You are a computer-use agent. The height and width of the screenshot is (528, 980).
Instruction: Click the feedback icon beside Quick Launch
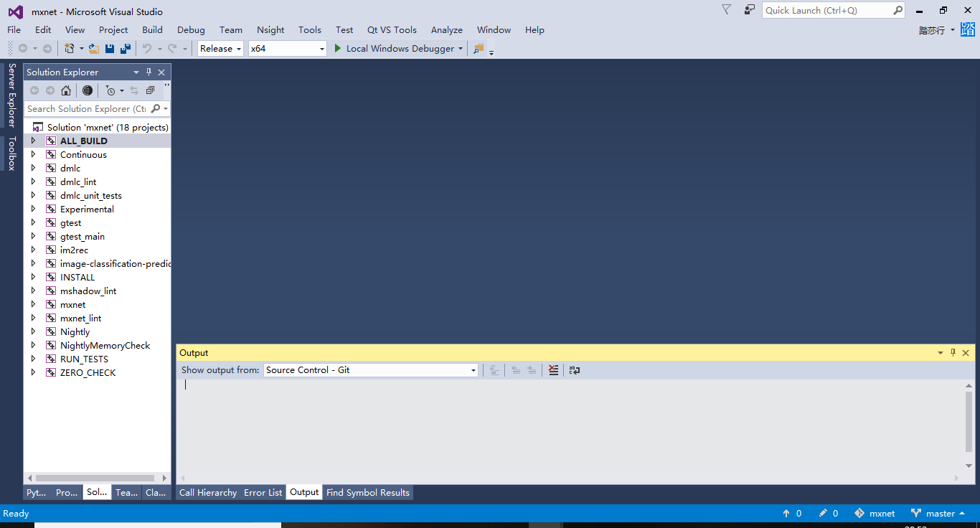pos(750,10)
